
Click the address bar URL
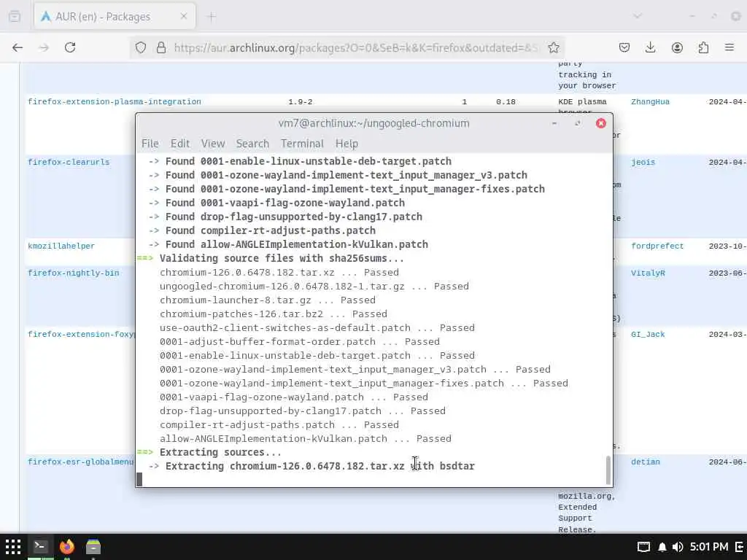pos(355,47)
